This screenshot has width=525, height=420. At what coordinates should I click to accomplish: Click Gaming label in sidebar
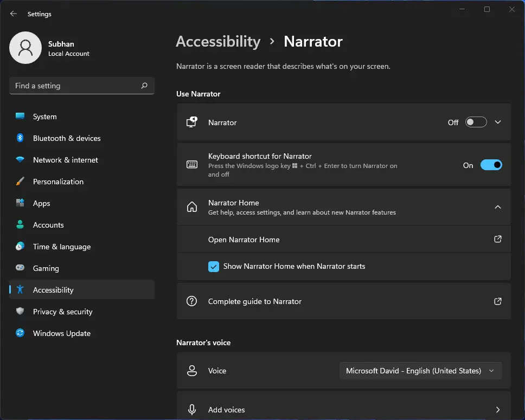(46, 268)
